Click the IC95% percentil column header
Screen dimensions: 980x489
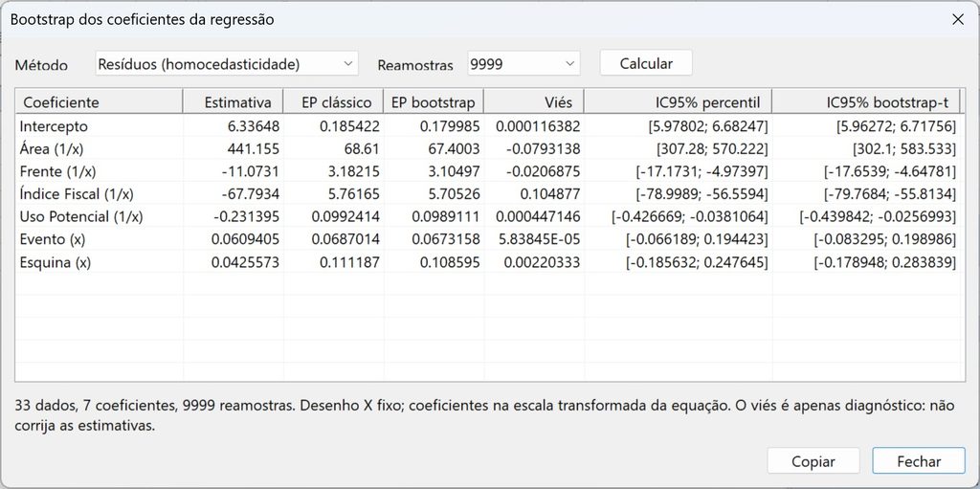(x=679, y=102)
